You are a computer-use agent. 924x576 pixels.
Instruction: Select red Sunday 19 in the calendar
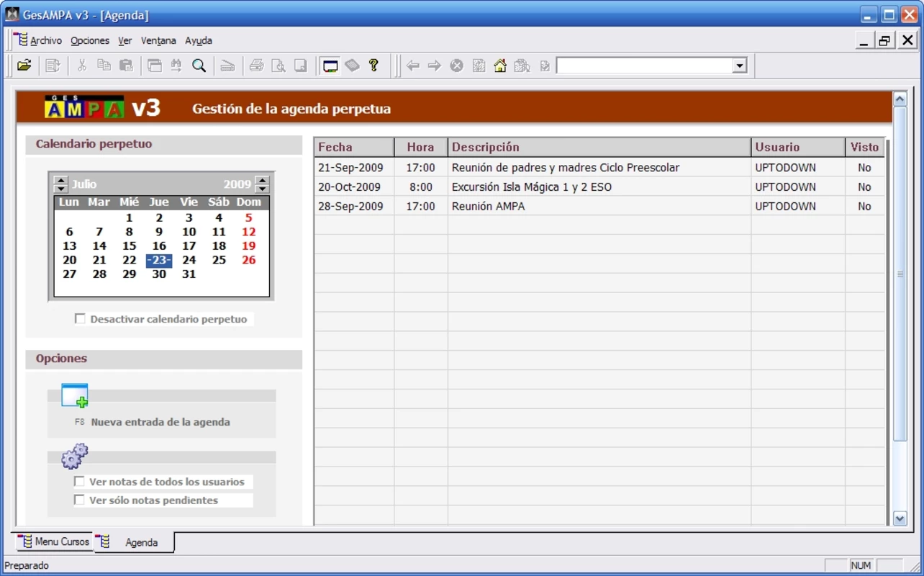(248, 246)
